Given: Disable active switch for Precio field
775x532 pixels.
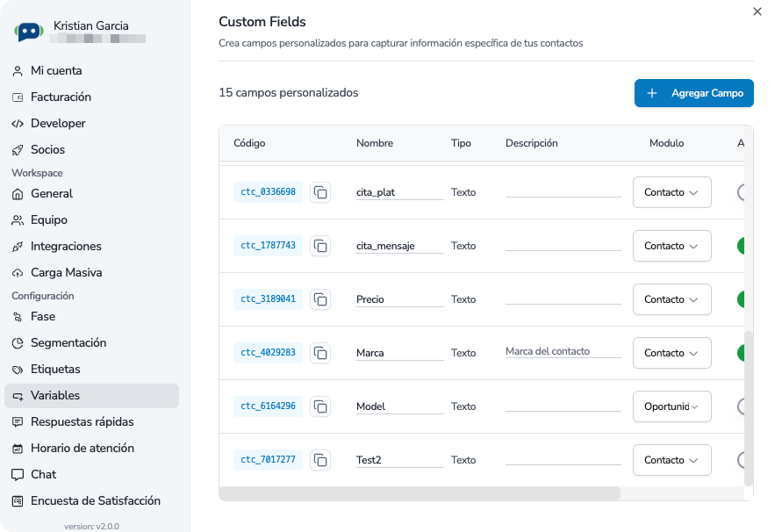Looking at the screenshot, I should pos(744,299).
